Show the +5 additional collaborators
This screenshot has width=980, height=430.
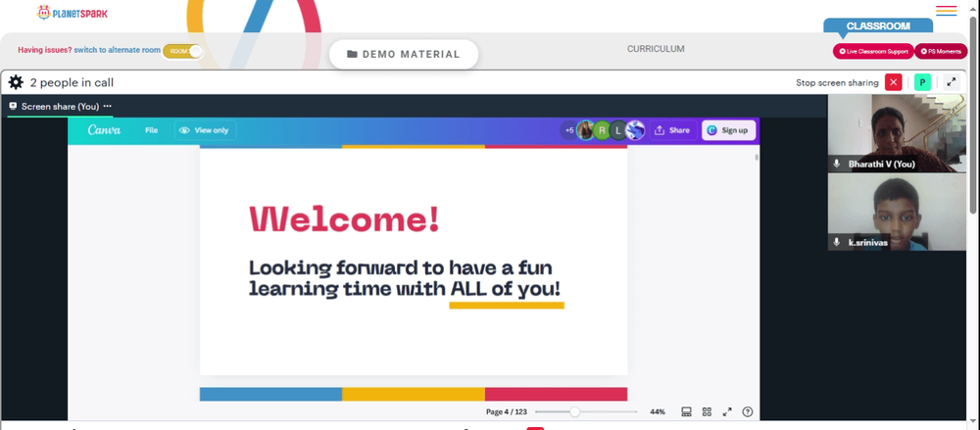568,130
